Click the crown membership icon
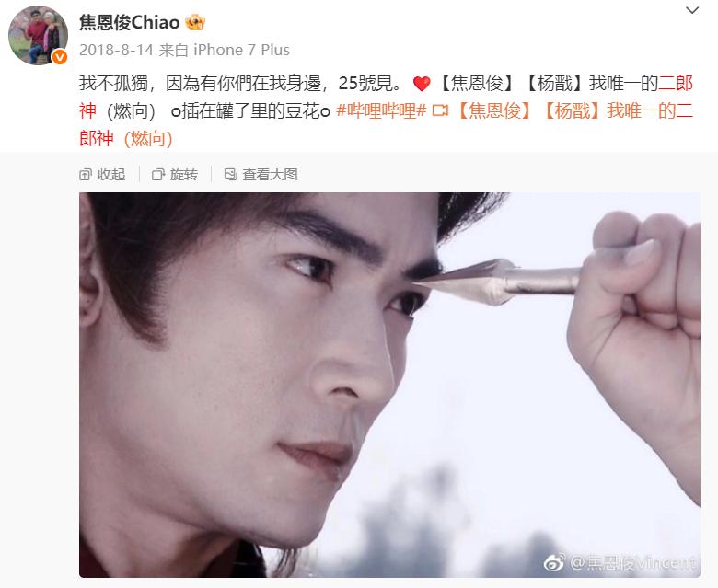The height and width of the screenshot is (588, 718). 195,22
